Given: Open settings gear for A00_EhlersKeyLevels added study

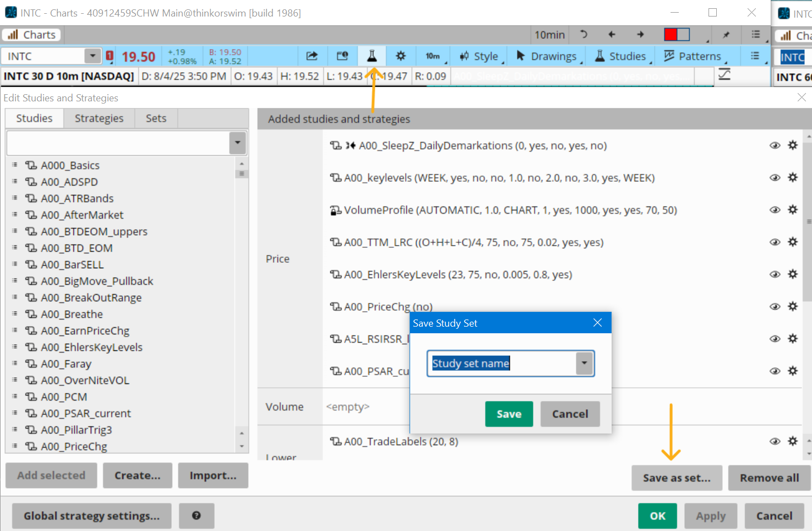Looking at the screenshot, I should 793,274.
